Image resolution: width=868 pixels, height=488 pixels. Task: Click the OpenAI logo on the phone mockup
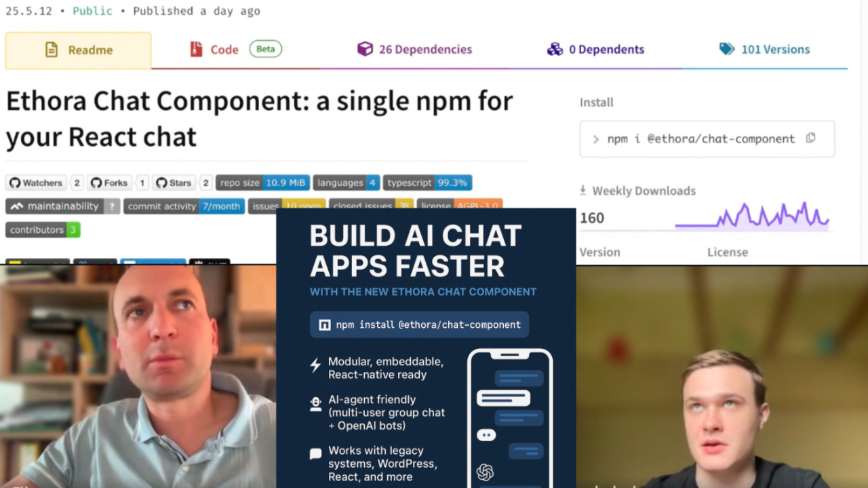[x=485, y=472]
